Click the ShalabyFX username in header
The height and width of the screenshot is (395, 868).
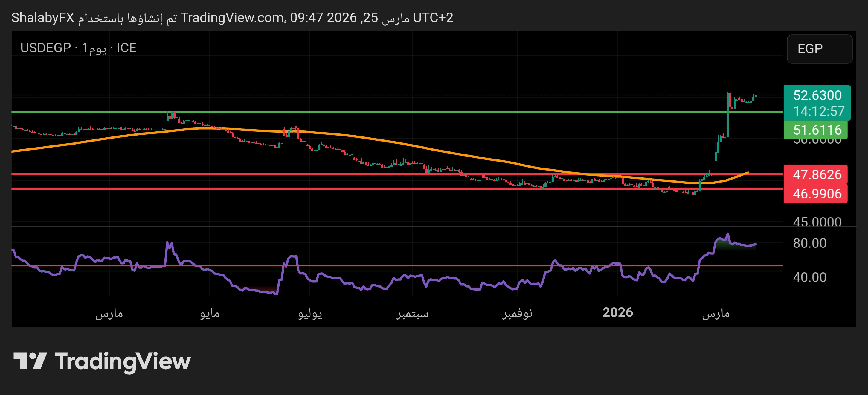(43, 18)
